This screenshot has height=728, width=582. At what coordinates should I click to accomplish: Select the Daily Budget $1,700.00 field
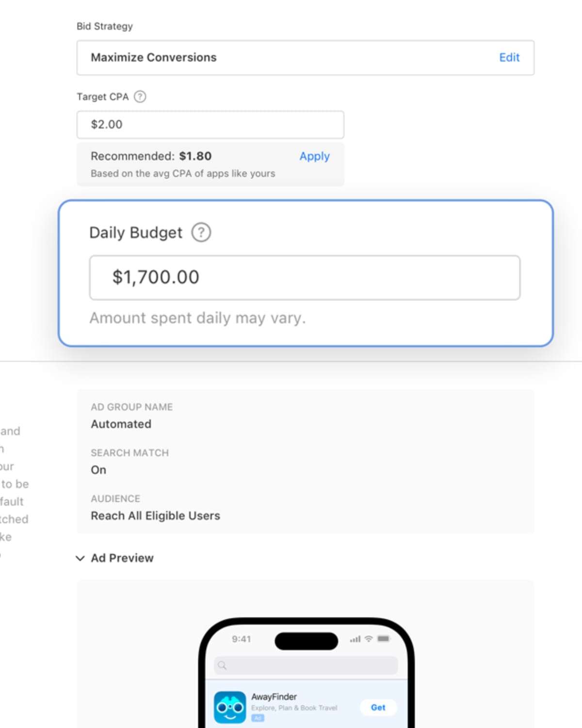(305, 277)
